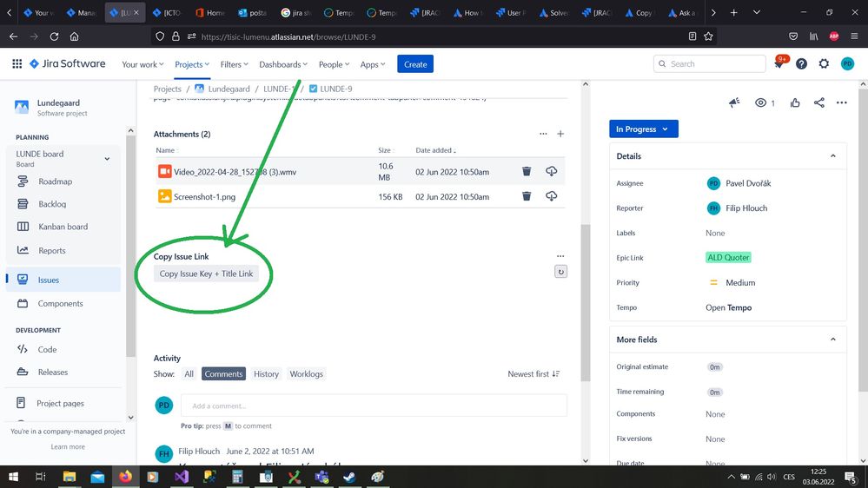Open attachments three-dot options menu

[543, 134]
